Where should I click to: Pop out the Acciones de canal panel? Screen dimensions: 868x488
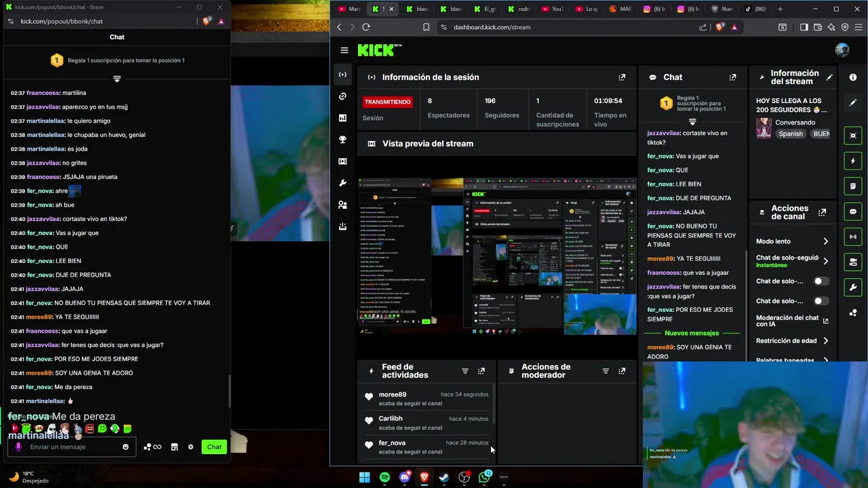(822, 212)
